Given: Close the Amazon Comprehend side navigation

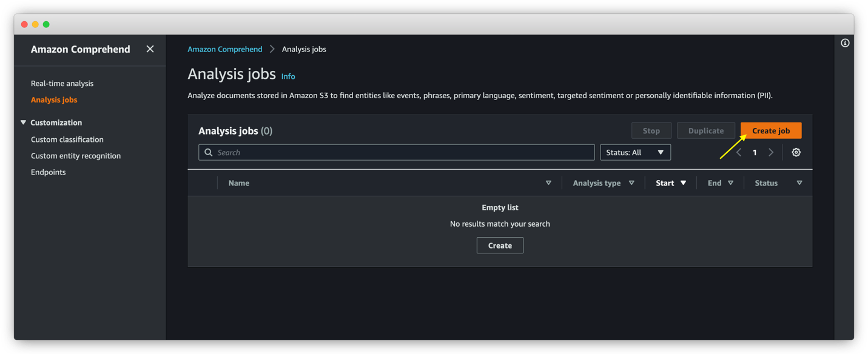Looking at the screenshot, I should point(150,49).
